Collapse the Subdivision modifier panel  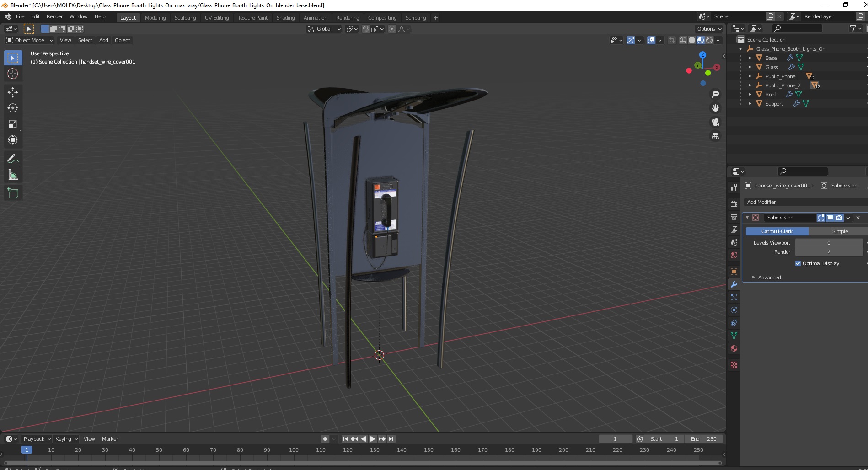[747, 218]
